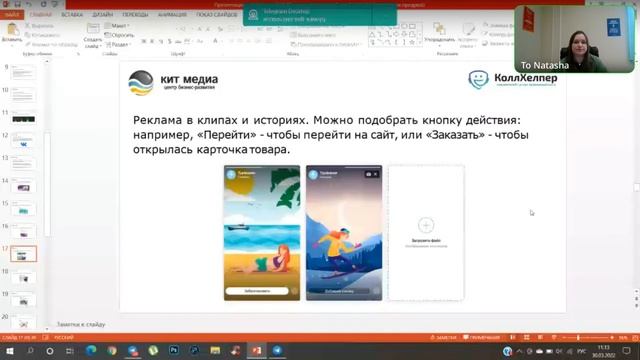Viewport: 640px width, 360px height.
Task: Switch to the Home (Главная) tab
Action: 41,15
